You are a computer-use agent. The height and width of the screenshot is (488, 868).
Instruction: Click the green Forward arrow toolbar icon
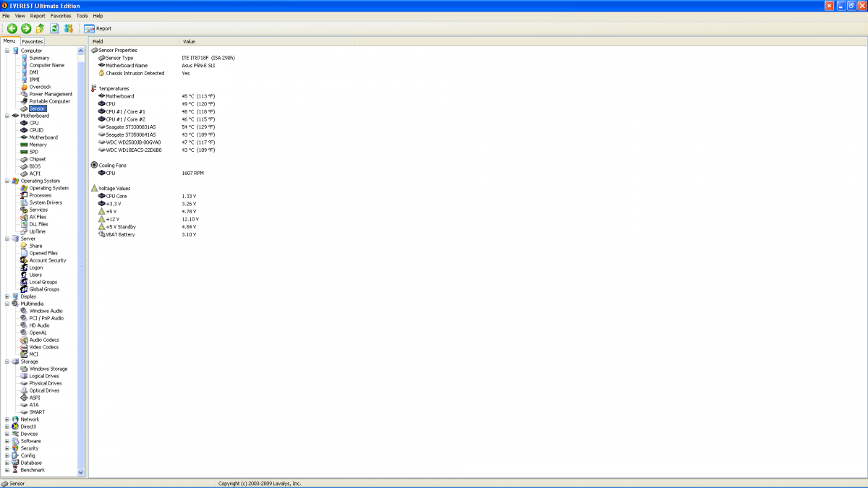[26, 28]
